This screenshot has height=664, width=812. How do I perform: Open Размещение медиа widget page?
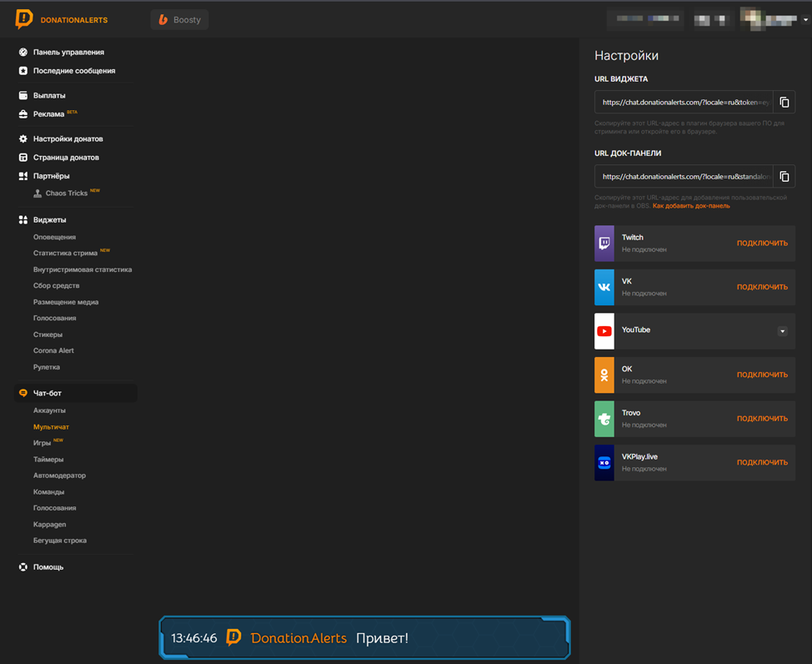(66, 302)
